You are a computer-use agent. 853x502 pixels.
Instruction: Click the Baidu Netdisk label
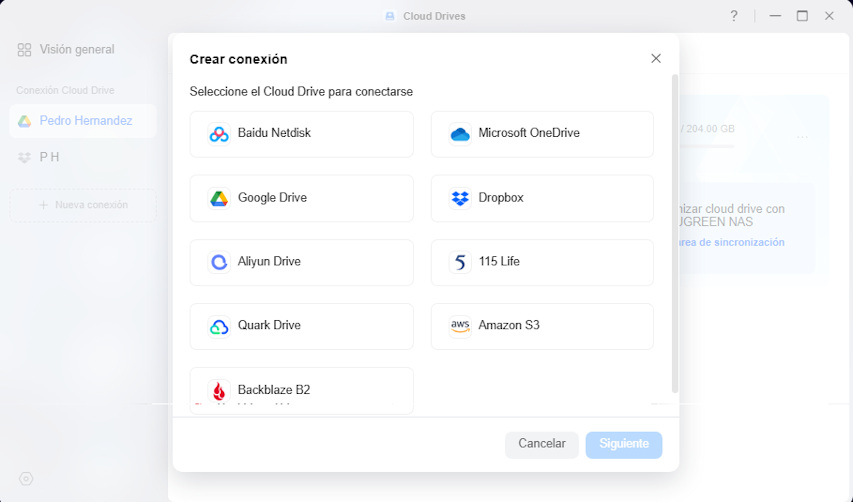pyautogui.click(x=274, y=133)
